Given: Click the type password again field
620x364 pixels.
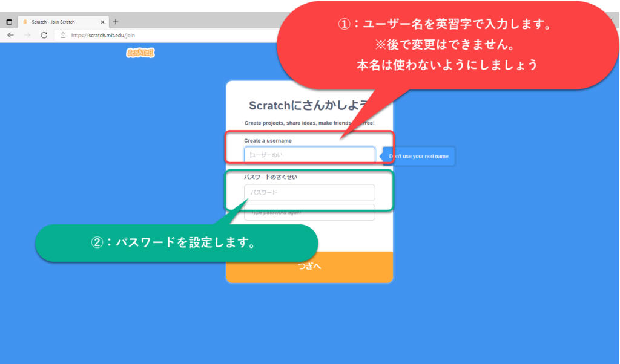Looking at the screenshot, I should (x=309, y=213).
